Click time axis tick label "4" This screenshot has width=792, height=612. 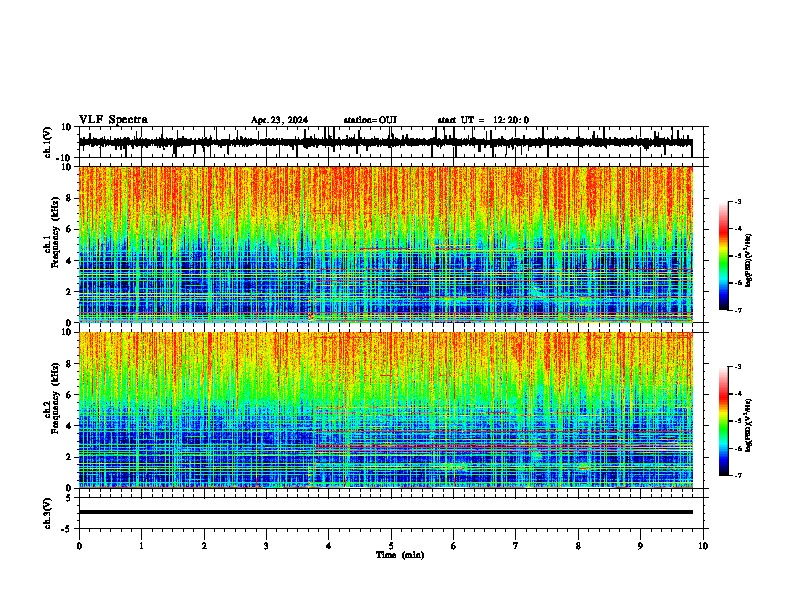tap(329, 546)
